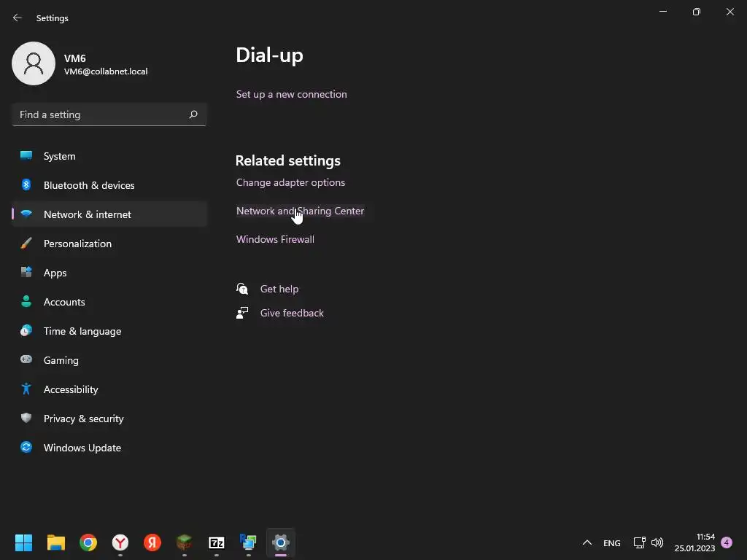Click the Get help chat bubble icon
Image resolution: width=747 pixels, height=560 pixels.
[242, 289]
